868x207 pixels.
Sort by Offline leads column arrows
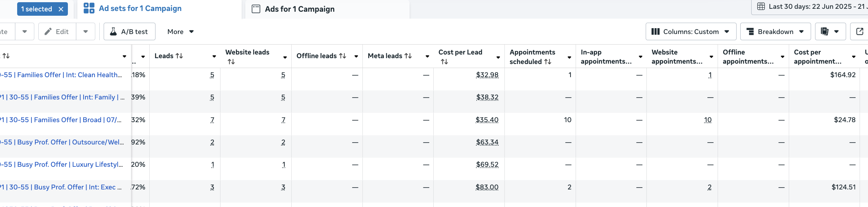tap(342, 56)
